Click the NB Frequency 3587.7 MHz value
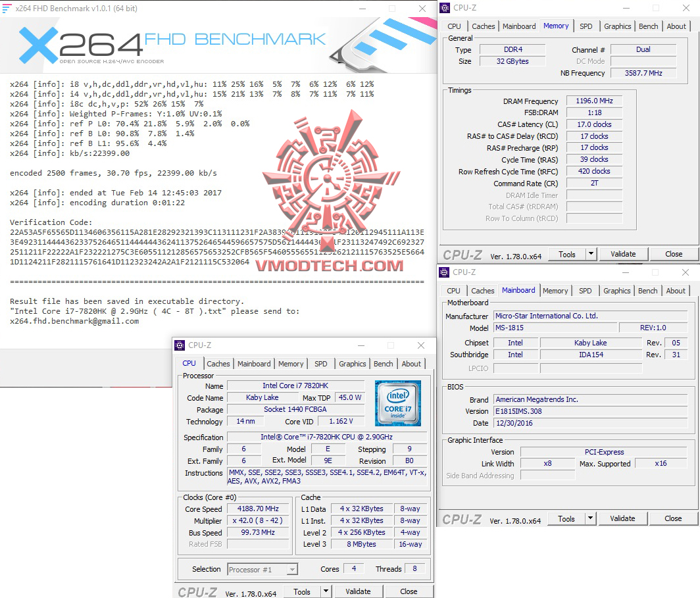The width and height of the screenshot is (700, 598). [643, 73]
